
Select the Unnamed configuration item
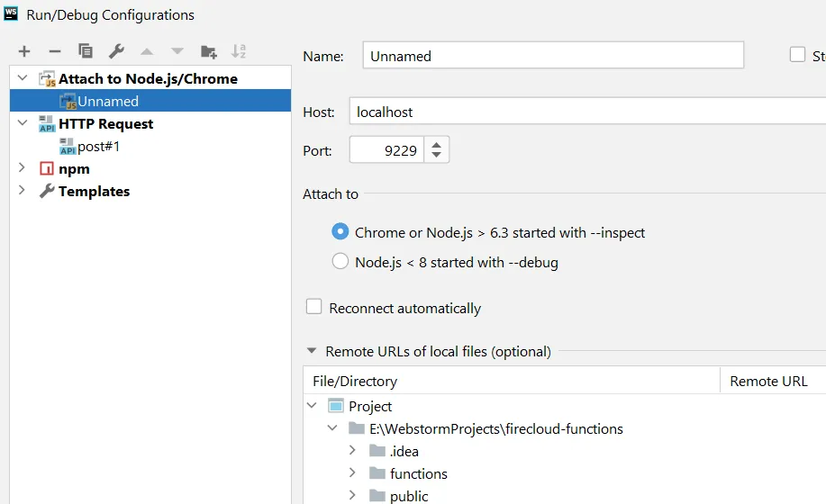pos(108,101)
